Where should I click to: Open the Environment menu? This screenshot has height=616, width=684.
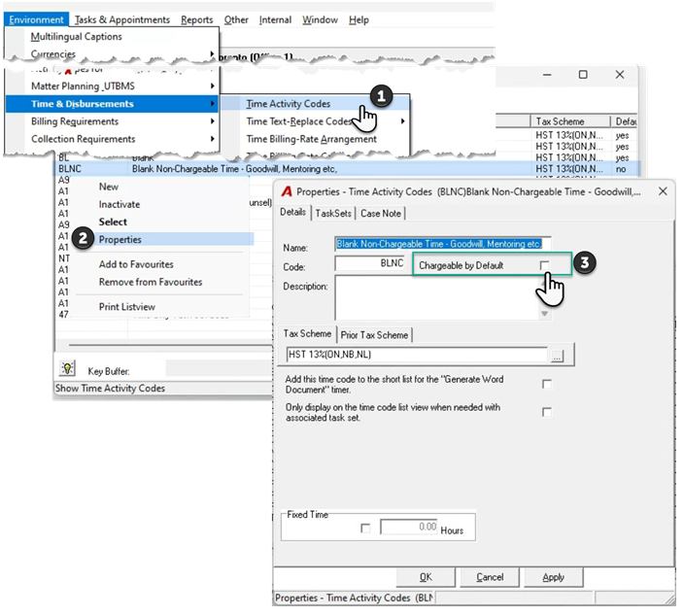(36, 19)
